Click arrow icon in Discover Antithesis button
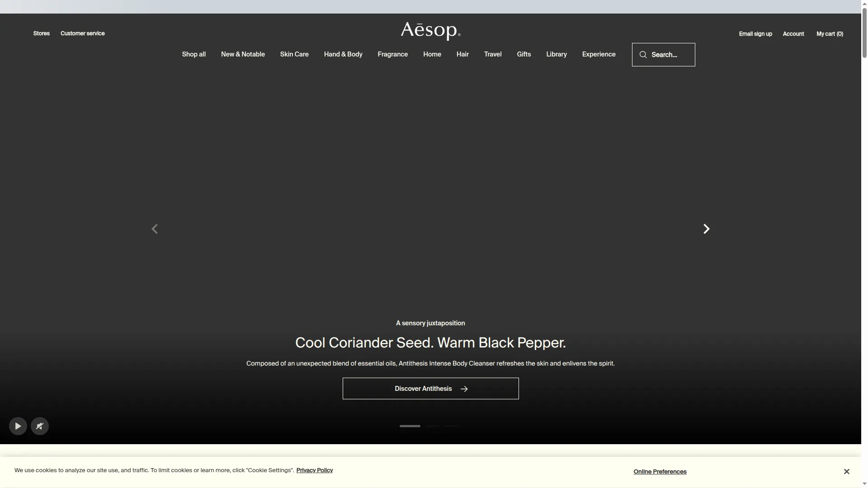This screenshot has width=868, height=488. [x=464, y=389]
